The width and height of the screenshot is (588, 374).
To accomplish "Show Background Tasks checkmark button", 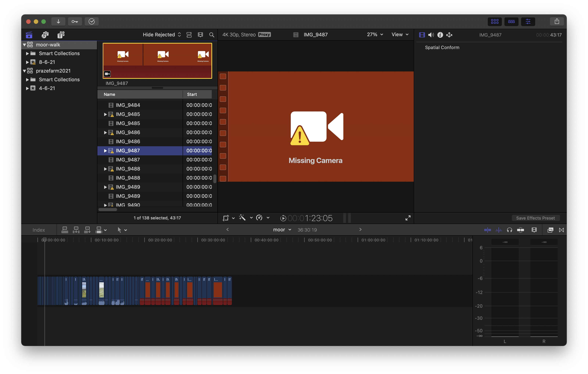I will [91, 21].
